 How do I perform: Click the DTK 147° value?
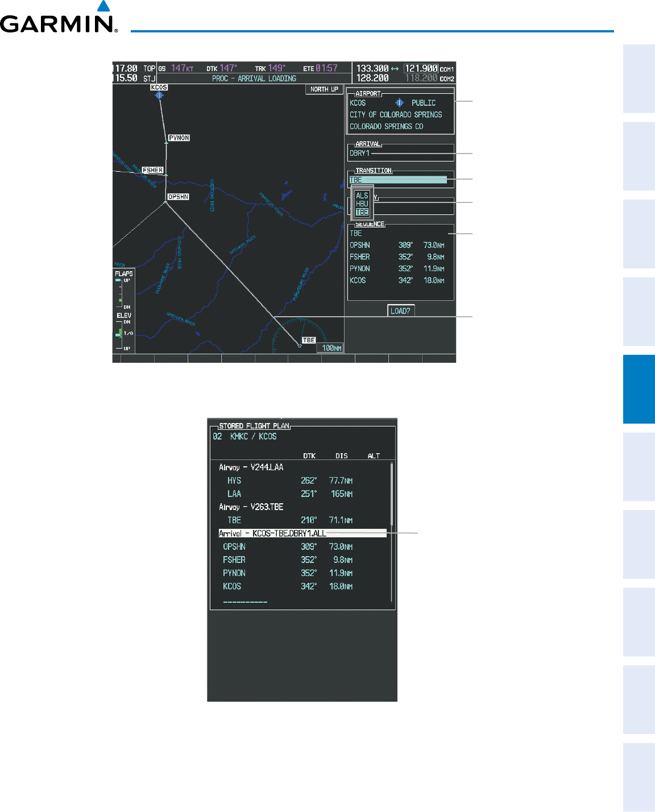coord(229,68)
